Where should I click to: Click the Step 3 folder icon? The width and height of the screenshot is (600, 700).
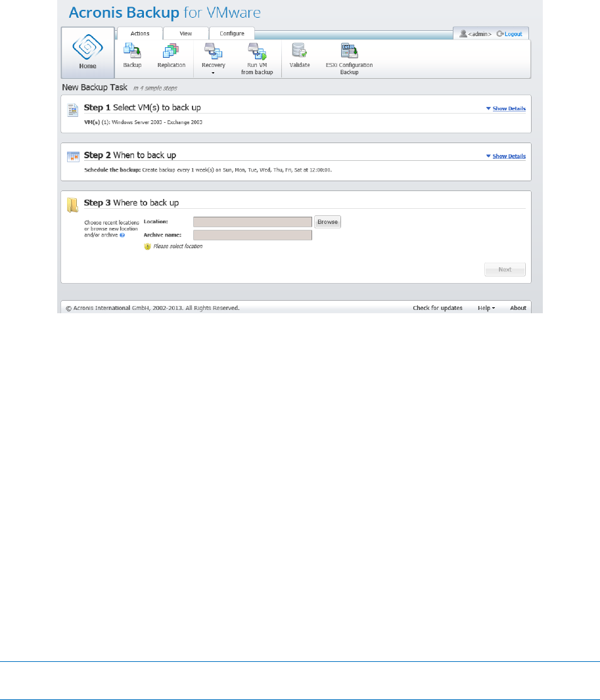[x=72, y=205]
